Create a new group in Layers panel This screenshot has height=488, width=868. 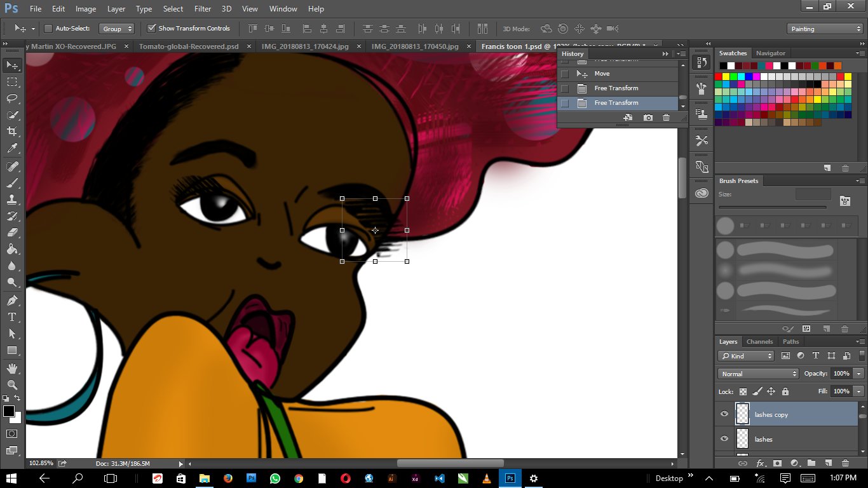point(811,463)
